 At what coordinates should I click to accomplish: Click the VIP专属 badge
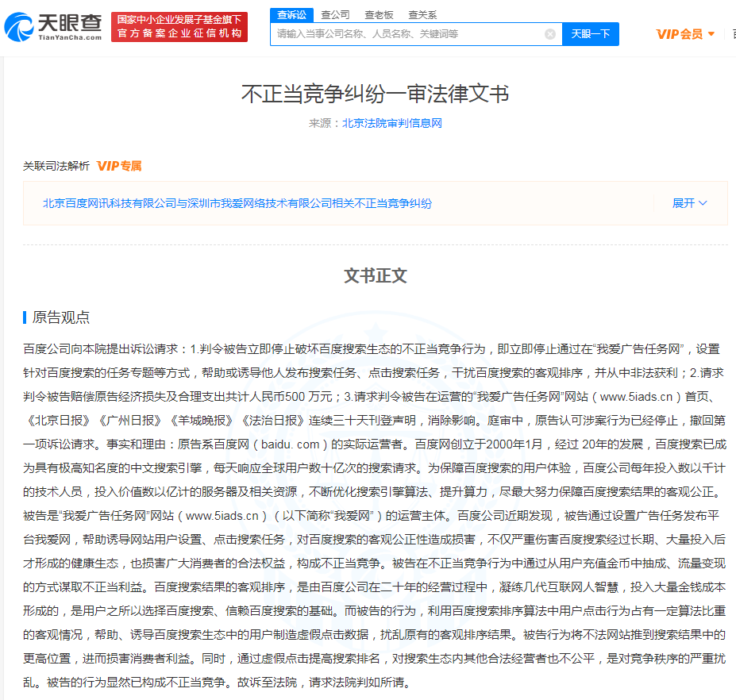pos(119,166)
